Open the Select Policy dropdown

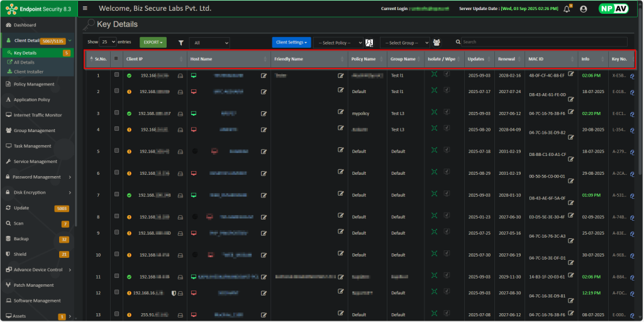338,43
